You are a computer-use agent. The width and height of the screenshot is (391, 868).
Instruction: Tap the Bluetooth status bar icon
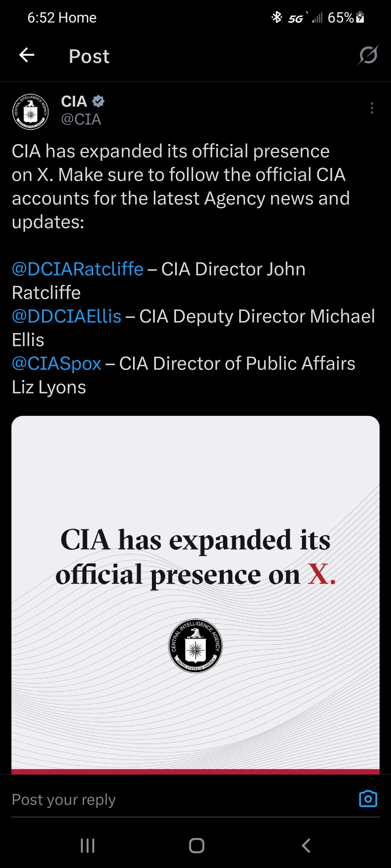pyautogui.click(x=277, y=17)
